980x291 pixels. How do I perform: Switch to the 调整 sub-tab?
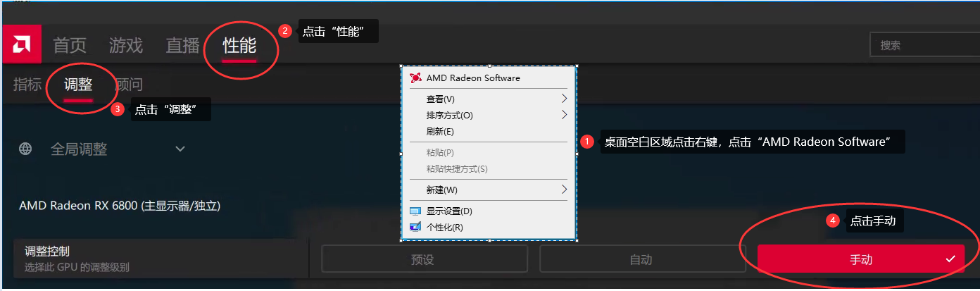click(78, 85)
